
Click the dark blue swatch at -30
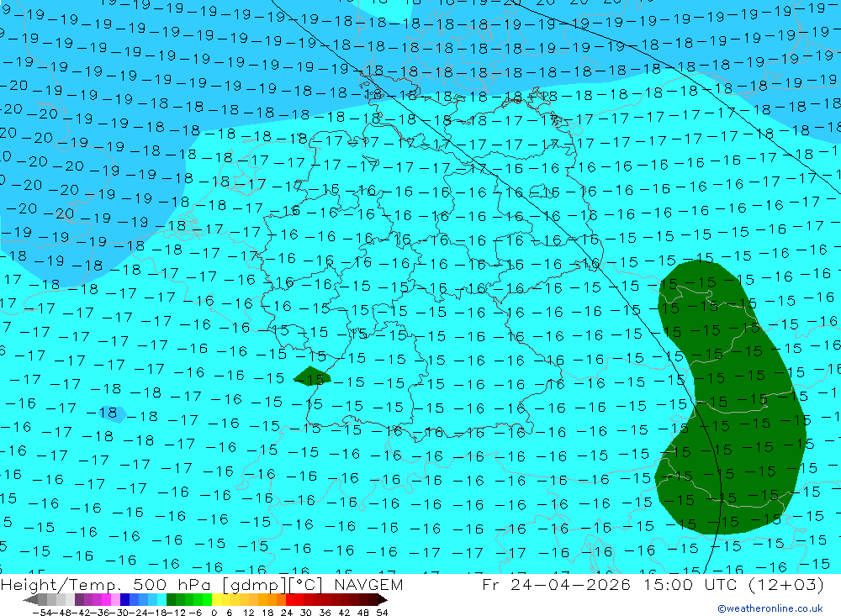tap(125, 599)
